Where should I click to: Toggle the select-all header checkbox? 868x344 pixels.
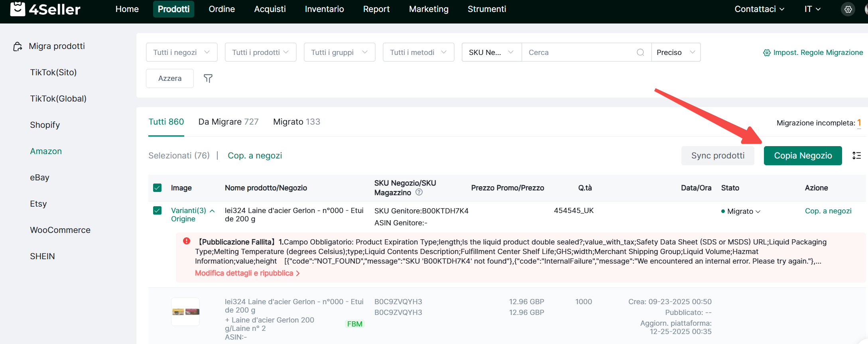pyautogui.click(x=157, y=188)
